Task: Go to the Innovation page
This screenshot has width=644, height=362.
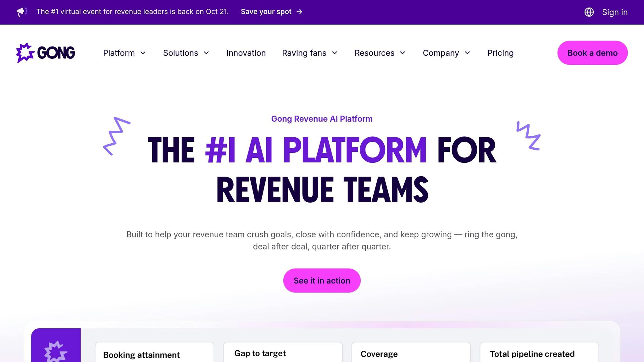Action: [x=246, y=53]
